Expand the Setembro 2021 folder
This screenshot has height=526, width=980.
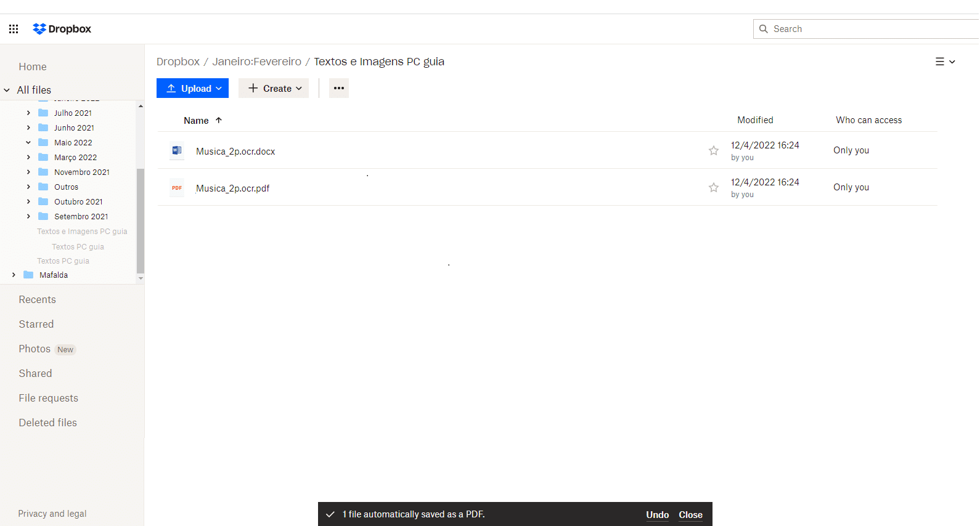click(28, 216)
